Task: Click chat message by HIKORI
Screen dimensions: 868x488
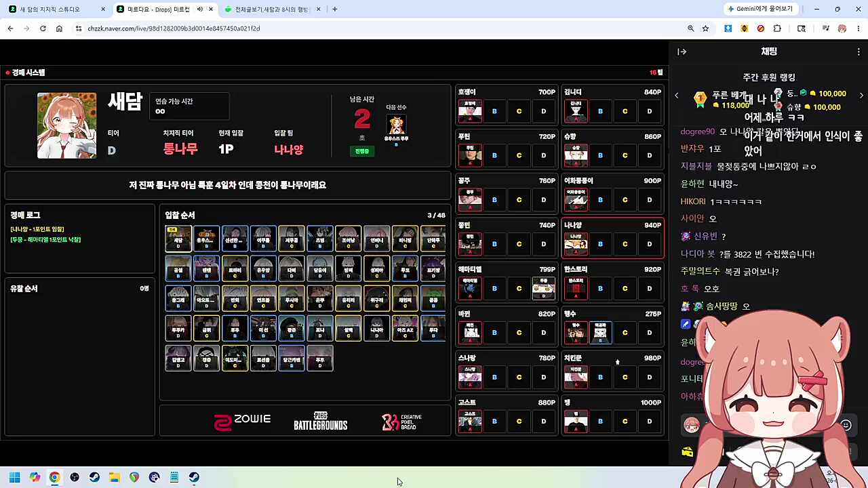Action: pyautogui.click(x=721, y=201)
